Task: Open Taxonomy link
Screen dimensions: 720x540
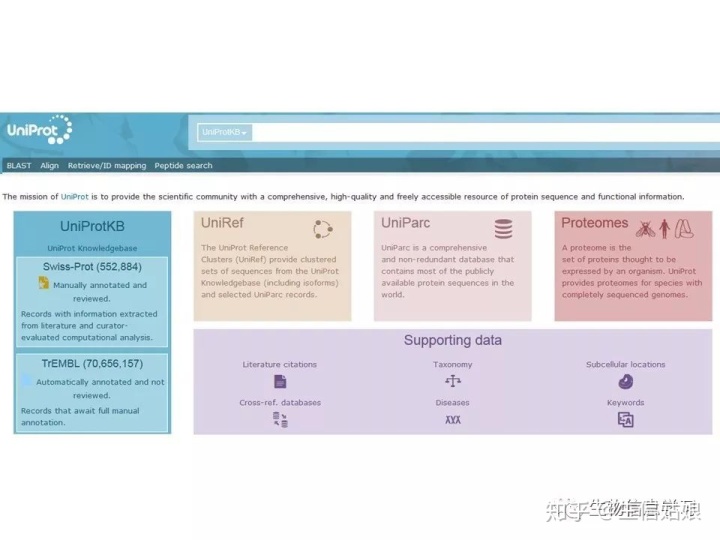Action: 452,365
